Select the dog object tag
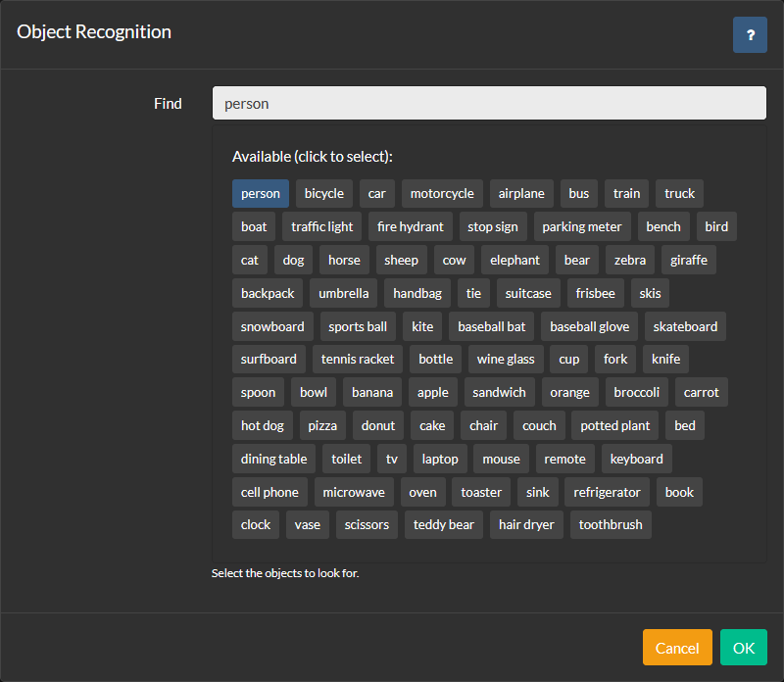 pyautogui.click(x=293, y=260)
